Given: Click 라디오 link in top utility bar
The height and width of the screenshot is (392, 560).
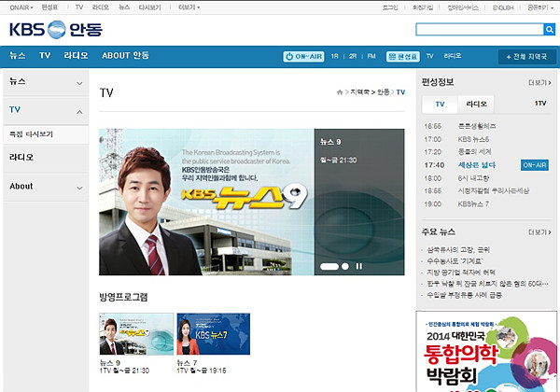Looking at the screenshot, I should click(x=101, y=7).
